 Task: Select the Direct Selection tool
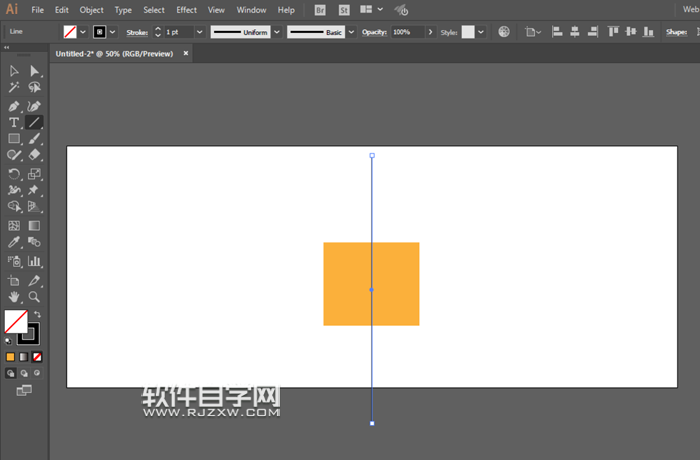click(x=34, y=71)
